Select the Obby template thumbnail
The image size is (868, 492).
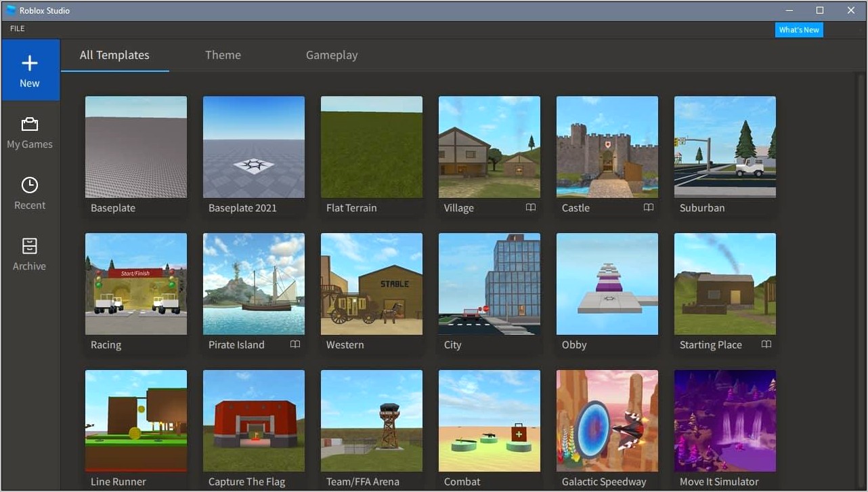(x=607, y=284)
